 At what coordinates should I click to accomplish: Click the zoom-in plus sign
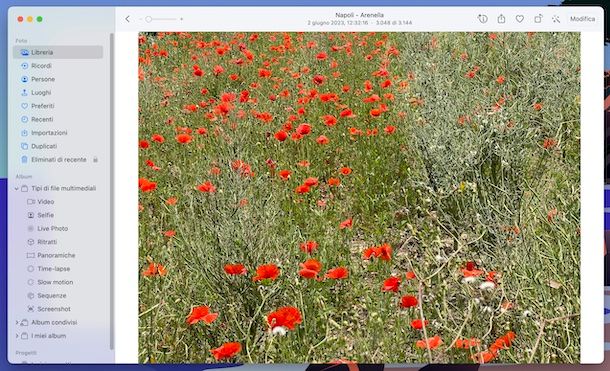181,19
